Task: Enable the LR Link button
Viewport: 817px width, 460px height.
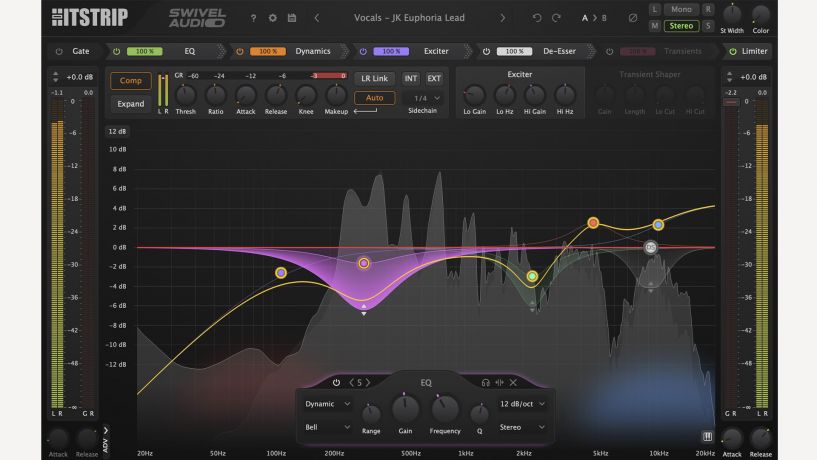Action: pos(375,78)
